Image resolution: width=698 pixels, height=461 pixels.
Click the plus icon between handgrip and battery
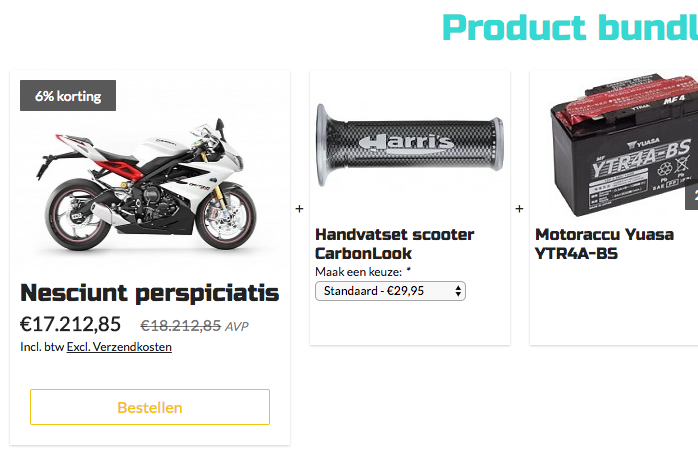[519, 208]
